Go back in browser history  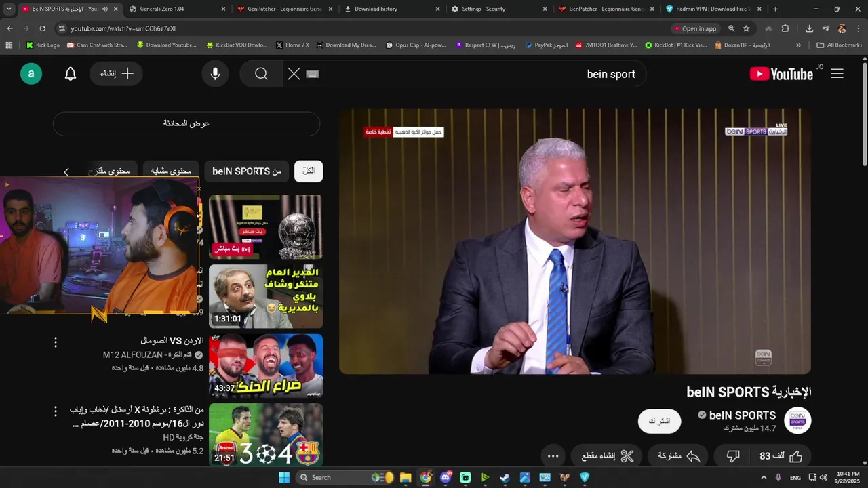click(x=9, y=28)
